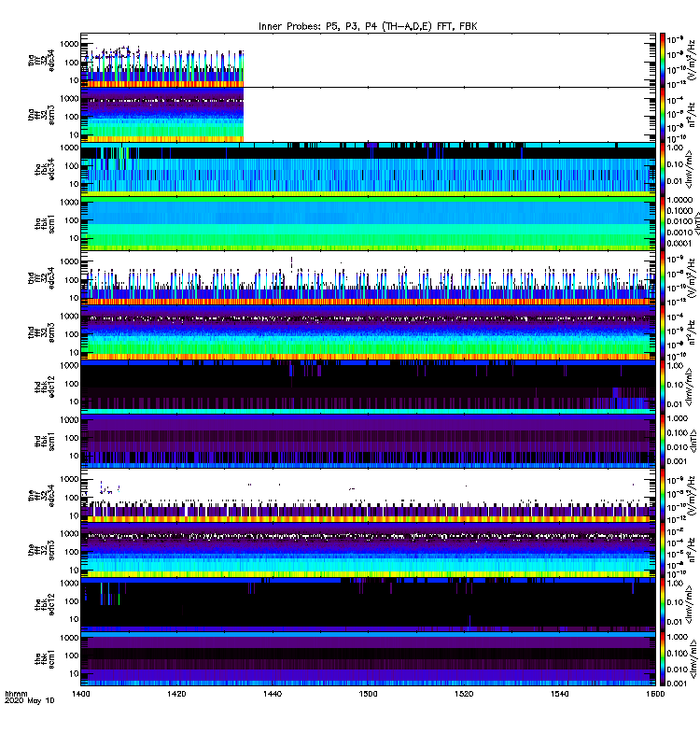
Task: Click the thd fff edc34 spectrogram plot
Action: pyautogui.click(x=368, y=278)
